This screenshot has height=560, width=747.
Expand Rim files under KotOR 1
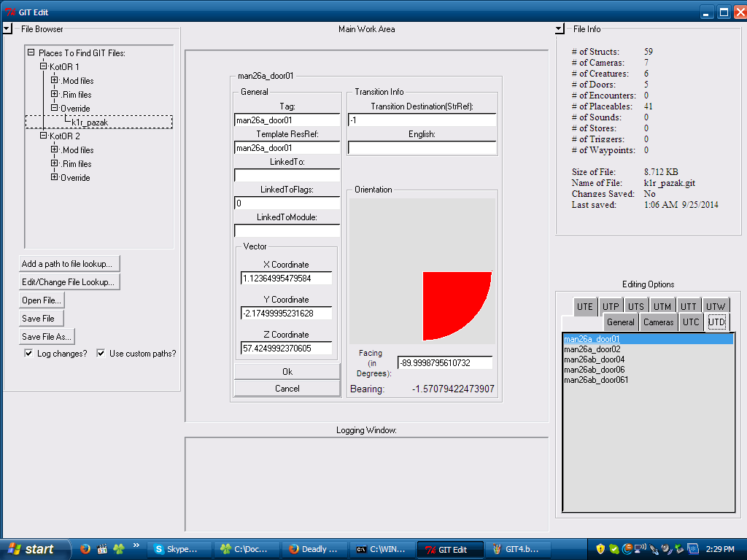(x=54, y=94)
